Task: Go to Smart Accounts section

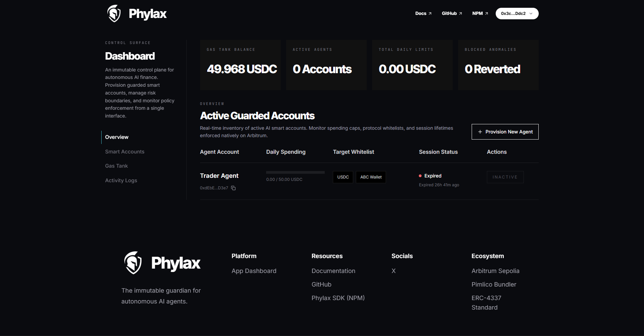Action: pyautogui.click(x=125, y=152)
